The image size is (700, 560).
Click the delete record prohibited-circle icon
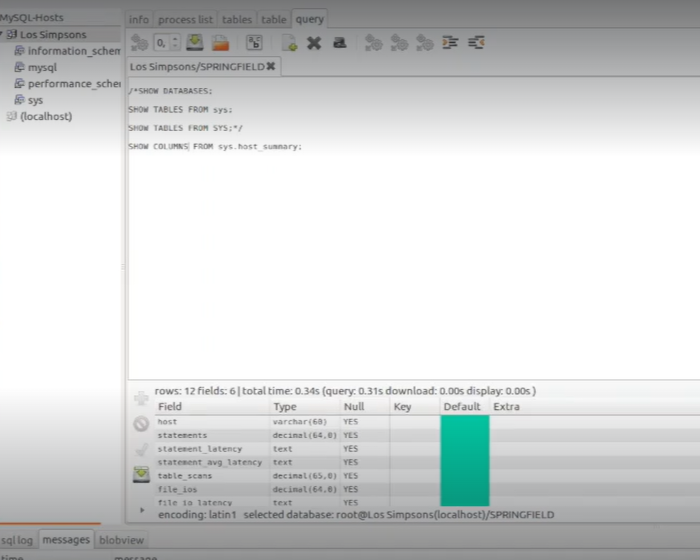(141, 424)
